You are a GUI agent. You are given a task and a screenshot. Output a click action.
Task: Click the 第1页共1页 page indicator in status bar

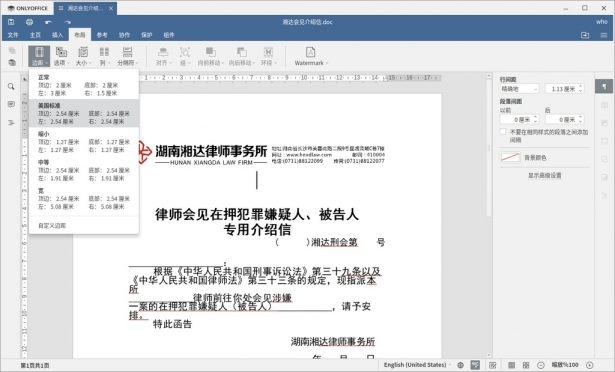(35, 365)
